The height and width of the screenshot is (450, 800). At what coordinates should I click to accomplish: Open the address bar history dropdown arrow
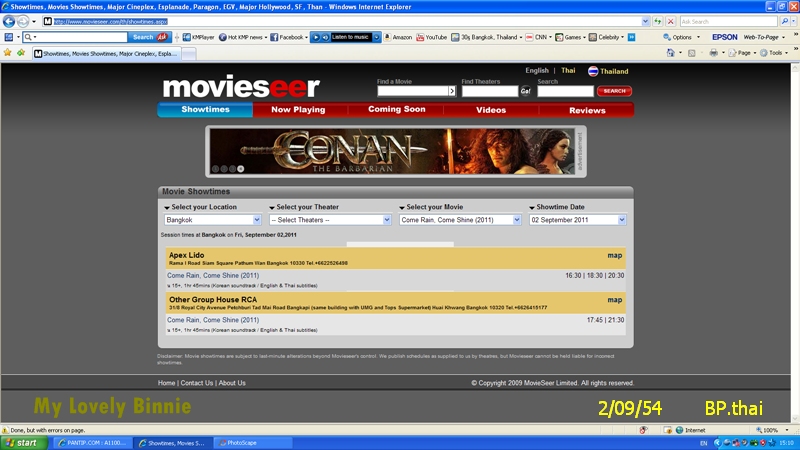point(645,21)
